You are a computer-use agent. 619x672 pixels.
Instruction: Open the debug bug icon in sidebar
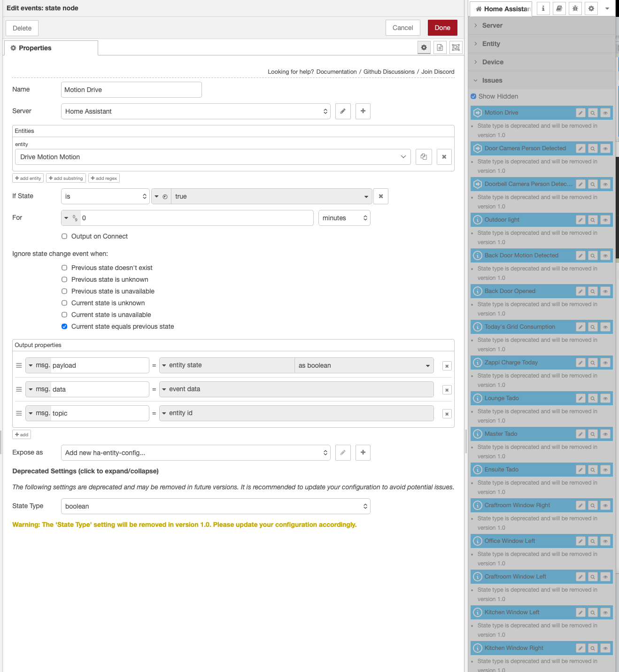[x=575, y=8]
